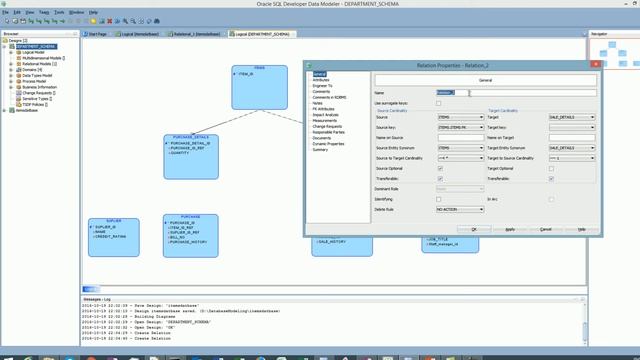Click the Name on Source field

click(x=461, y=138)
